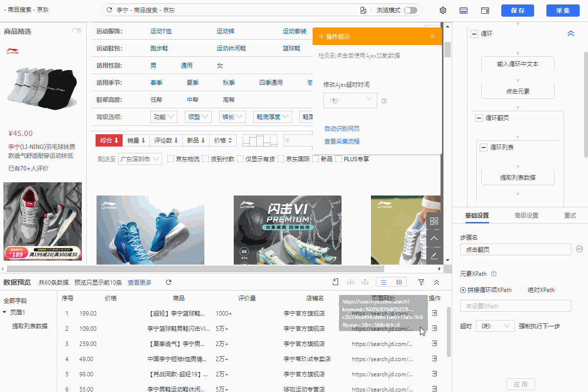
Task: Click the QR code icon on page
Action: (434, 221)
